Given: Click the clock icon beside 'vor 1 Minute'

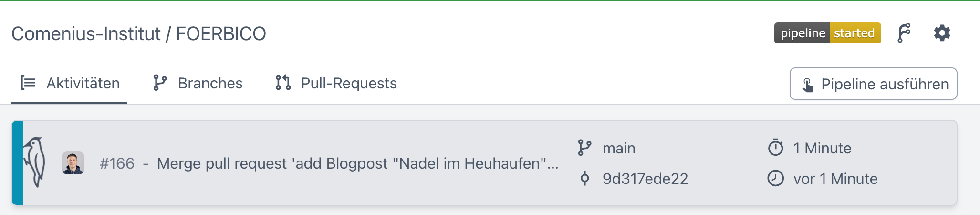Looking at the screenshot, I should 776,179.
